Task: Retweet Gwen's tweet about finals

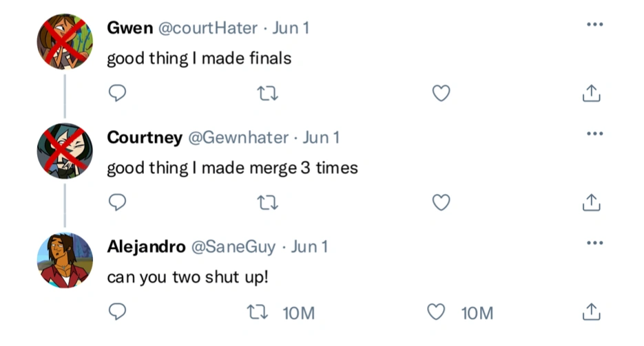Action: [267, 94]
